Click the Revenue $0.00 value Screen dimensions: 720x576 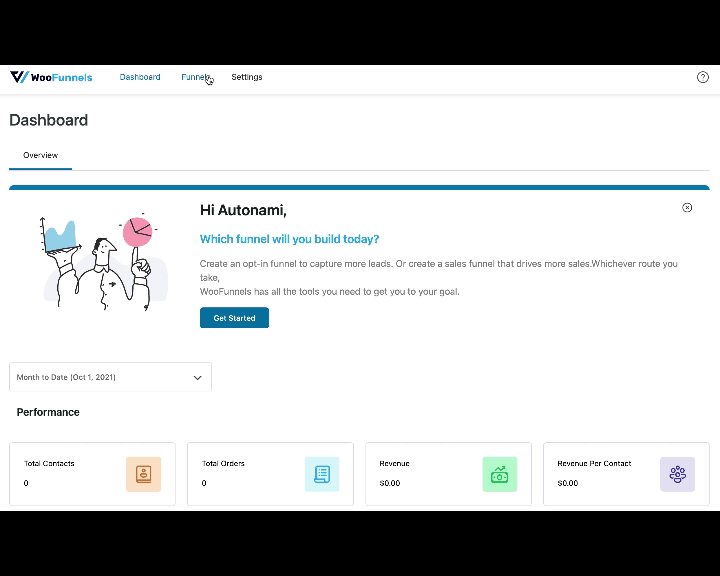[x=390, y=483]
